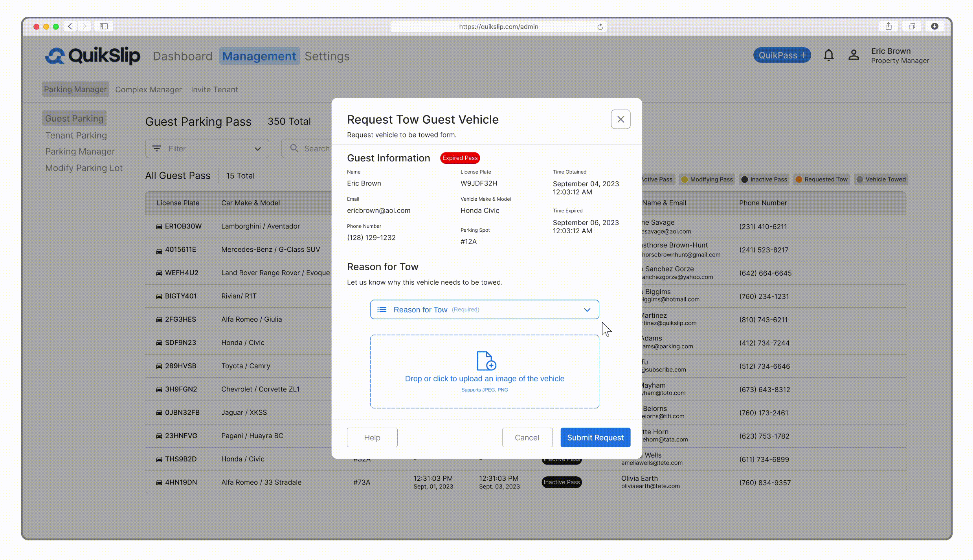
Task: Close the Request Tow dialog
Action: coord(621,119)
